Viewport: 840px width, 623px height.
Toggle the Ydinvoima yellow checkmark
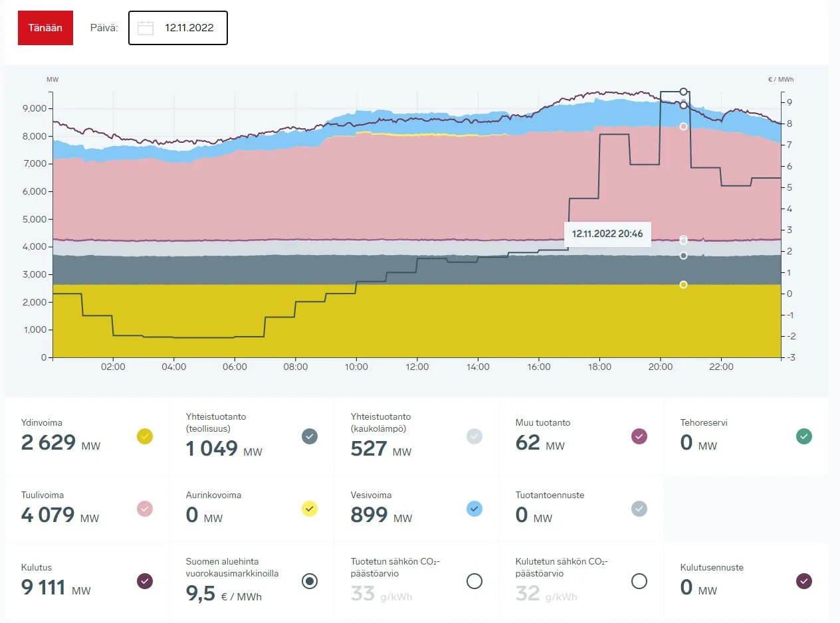(x=145, y=436)
